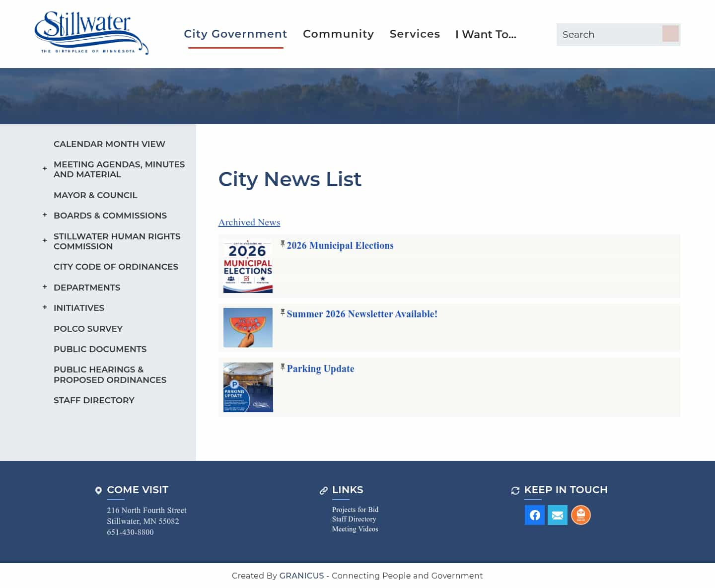
Task: Select the refresh icon beside Keep In Touch
Action: 515,491
